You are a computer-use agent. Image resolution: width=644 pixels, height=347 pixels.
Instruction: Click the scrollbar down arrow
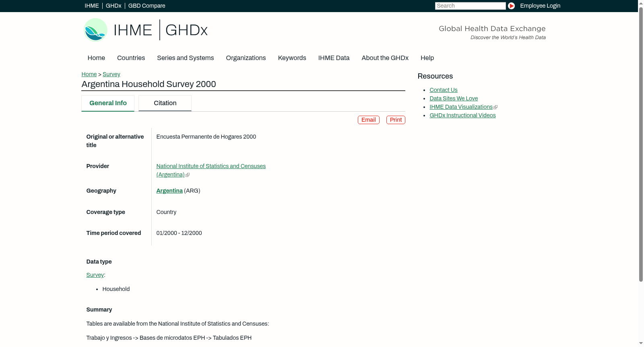pos(641,343)
